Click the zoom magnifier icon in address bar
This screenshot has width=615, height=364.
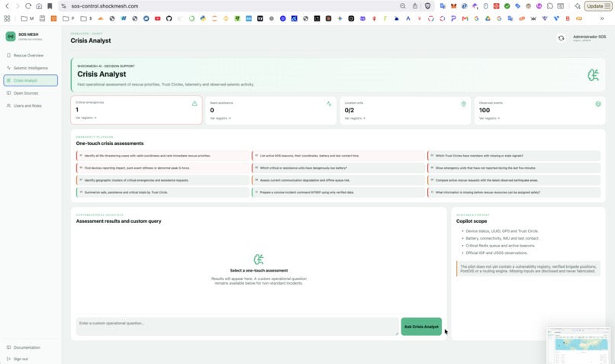[403, 6]
